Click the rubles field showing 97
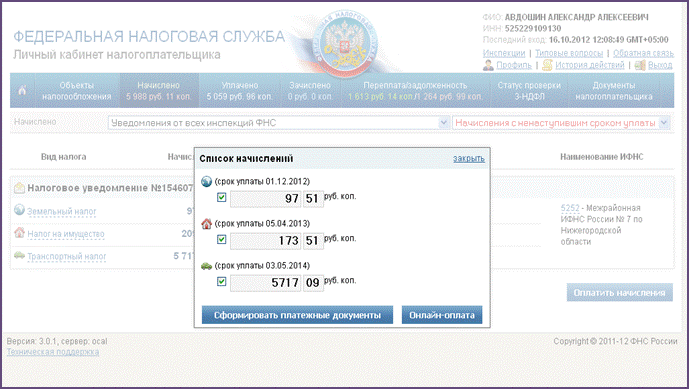Image resolution: width=689 pixels, height=389 pixels. (x=265, y=199)
